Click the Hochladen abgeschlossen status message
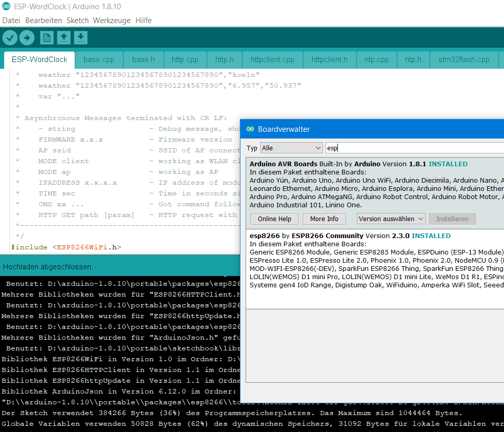Image resolution: width=504 pixels, height=432 pixels. pos(48,267)
